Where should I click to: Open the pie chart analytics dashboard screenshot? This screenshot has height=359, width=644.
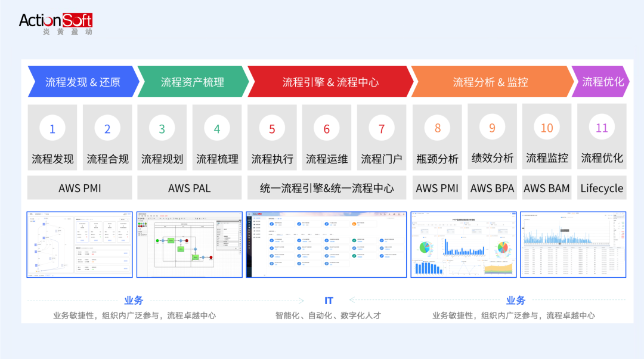pyautogui.click(x=463, y=245)
